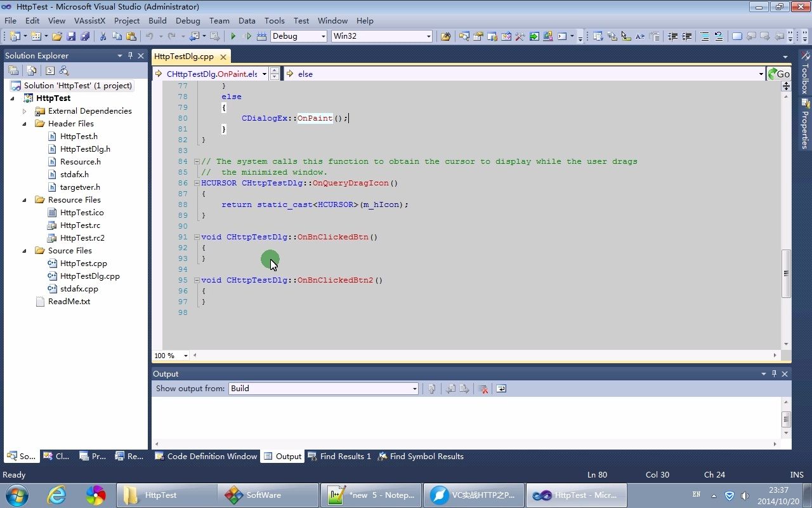Open the Build menu
Viewport: 812px width, 508px height.
coord(157,20)
